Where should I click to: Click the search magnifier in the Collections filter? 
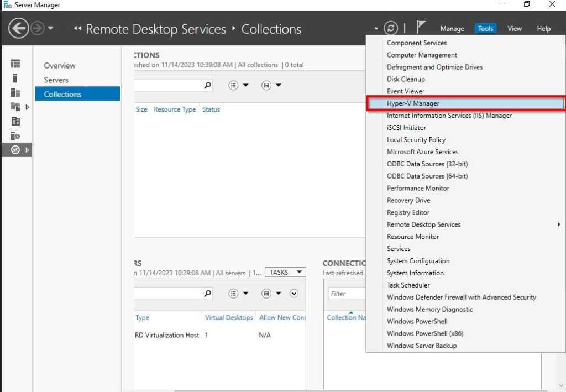coord(207,86)
